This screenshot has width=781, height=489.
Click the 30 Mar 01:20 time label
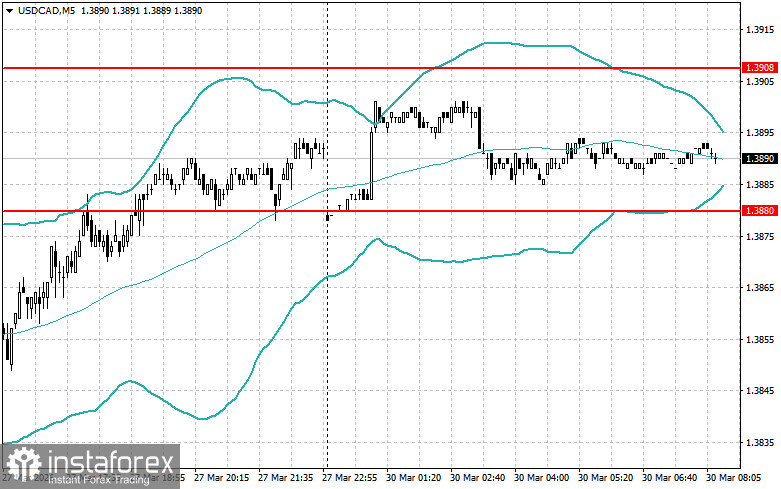click(413, 478)
